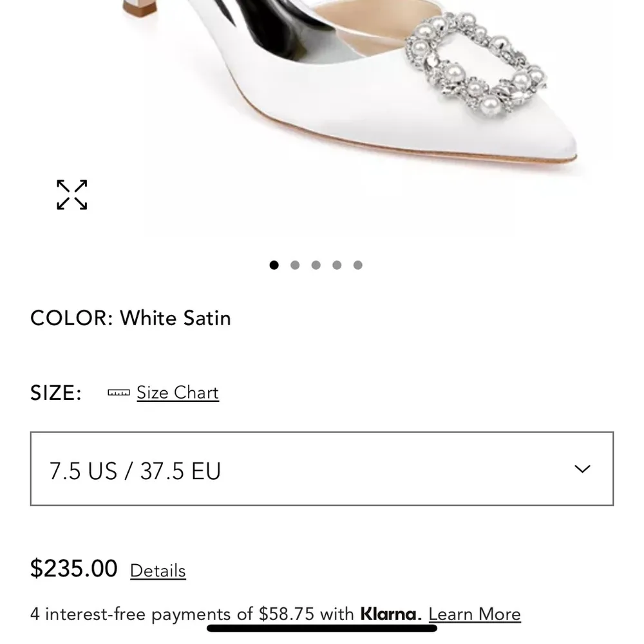Click Details next to the $235.00 price
The height and width of the screenshot is (644, 644).
click(x=158, y=571)
